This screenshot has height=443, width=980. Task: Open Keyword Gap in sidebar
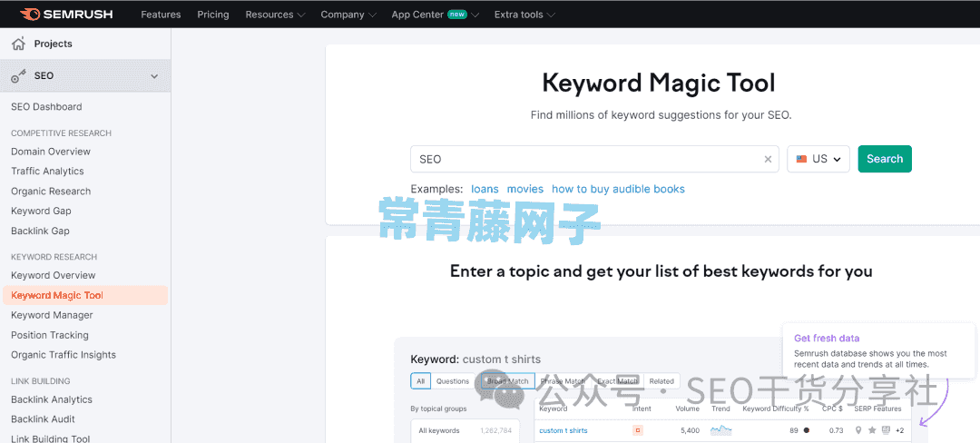41,212
